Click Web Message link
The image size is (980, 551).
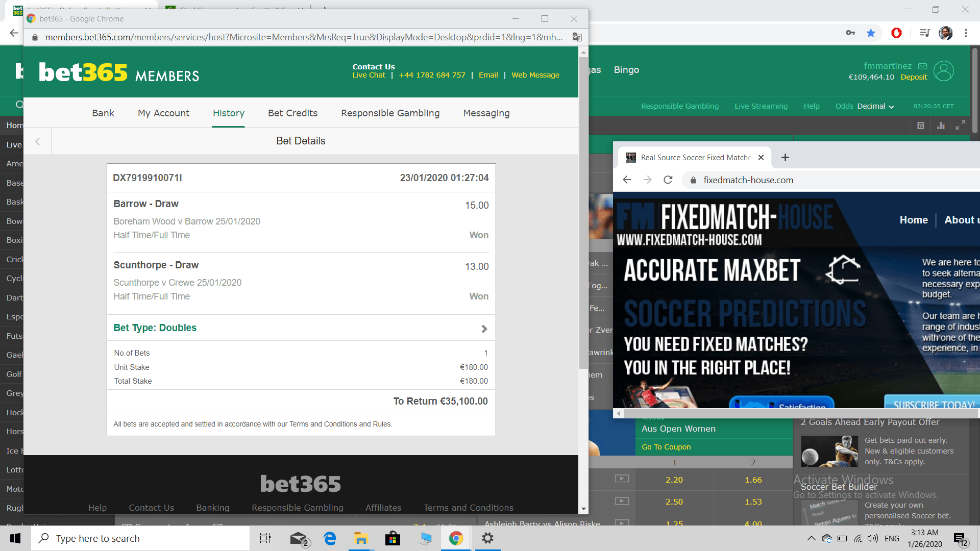click(535, 75)
